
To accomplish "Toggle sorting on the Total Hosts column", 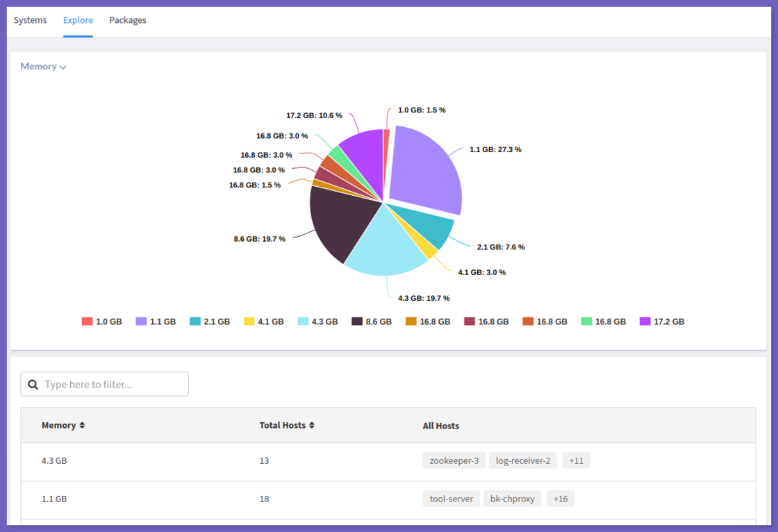I will [286, 425].
